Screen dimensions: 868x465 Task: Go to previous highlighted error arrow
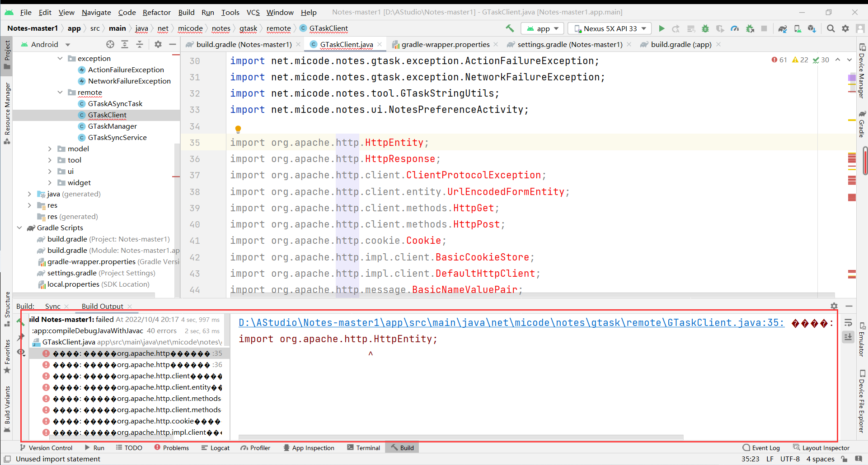(838, 60)
